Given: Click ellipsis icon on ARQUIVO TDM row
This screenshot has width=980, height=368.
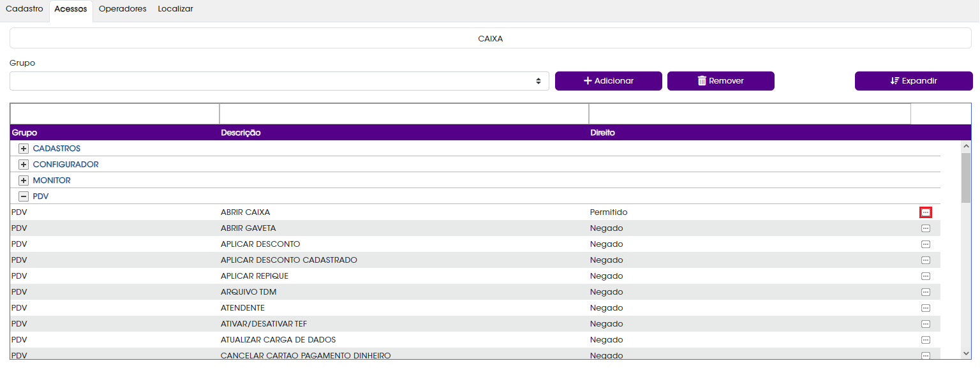Looking at the screenshot, I should pos(925,292).
